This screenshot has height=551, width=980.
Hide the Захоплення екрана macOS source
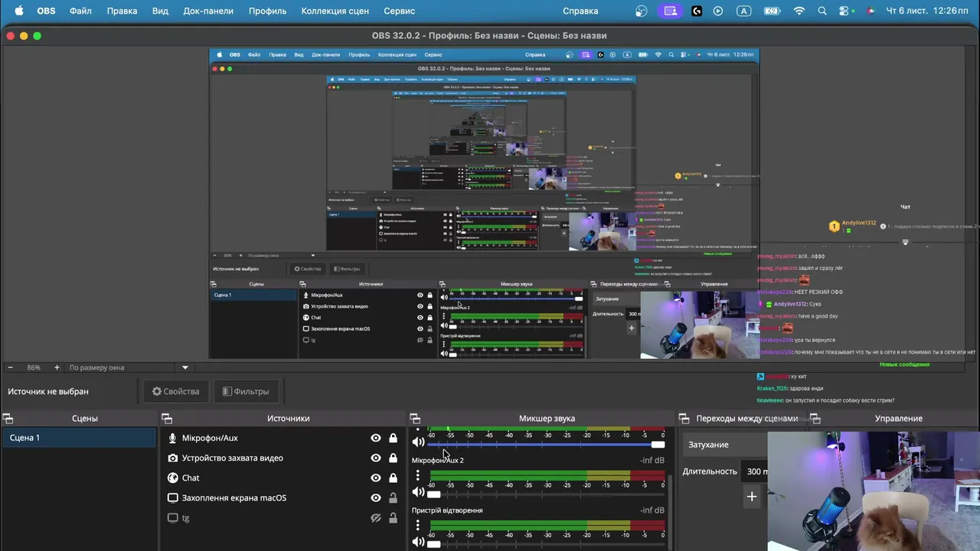click(376, 497)
